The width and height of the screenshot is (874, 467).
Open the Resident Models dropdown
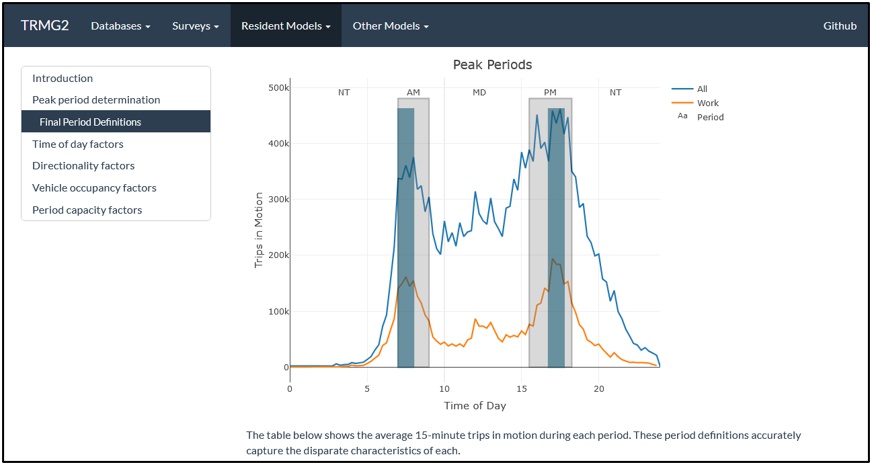click(x=285, y=26)
